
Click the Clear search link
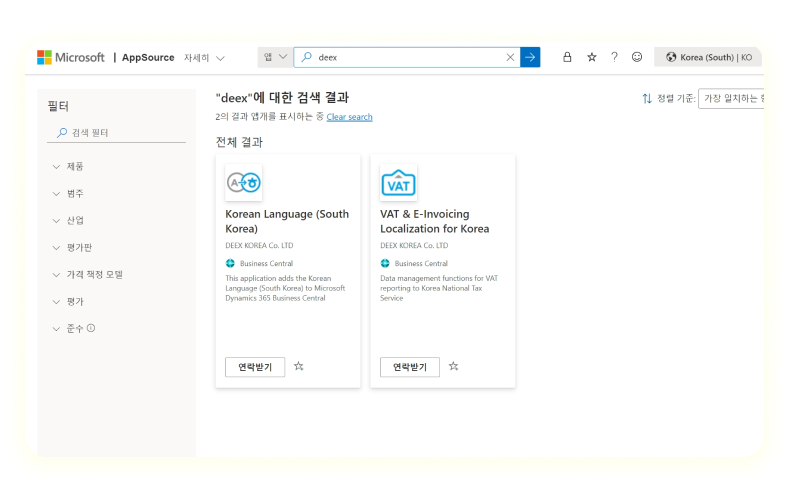click(349, 117)
